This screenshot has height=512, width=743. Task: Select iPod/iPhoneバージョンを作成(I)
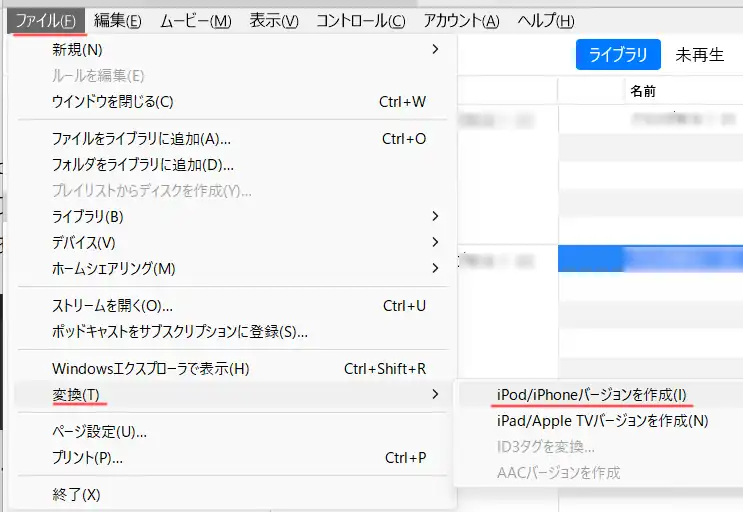click(592, 394)
